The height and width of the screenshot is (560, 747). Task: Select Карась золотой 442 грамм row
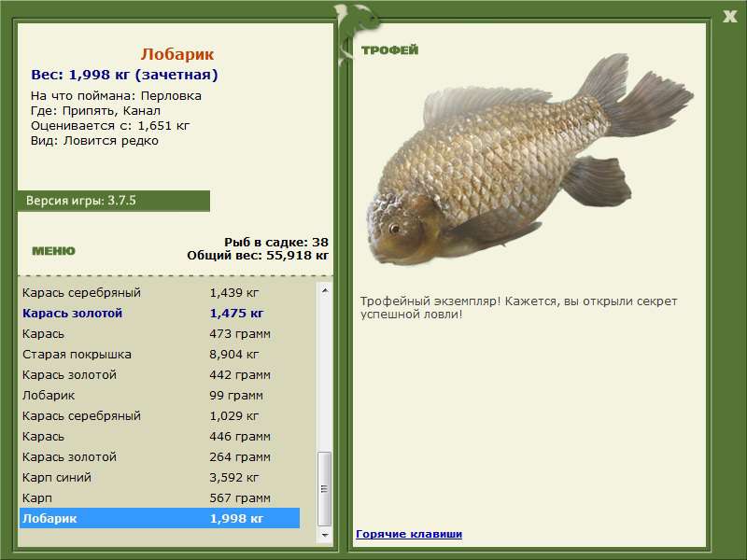click(160, 374)
